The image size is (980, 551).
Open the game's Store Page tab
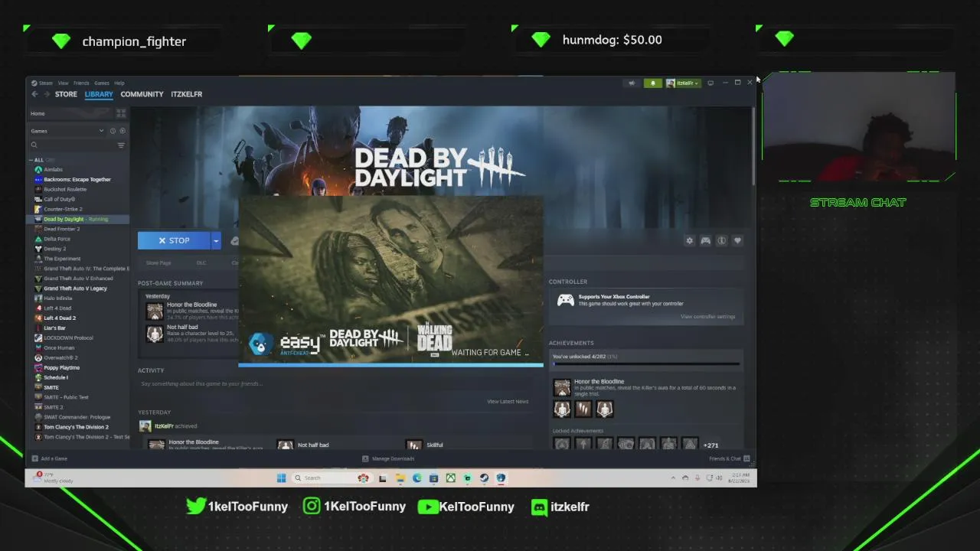(158, 262)
